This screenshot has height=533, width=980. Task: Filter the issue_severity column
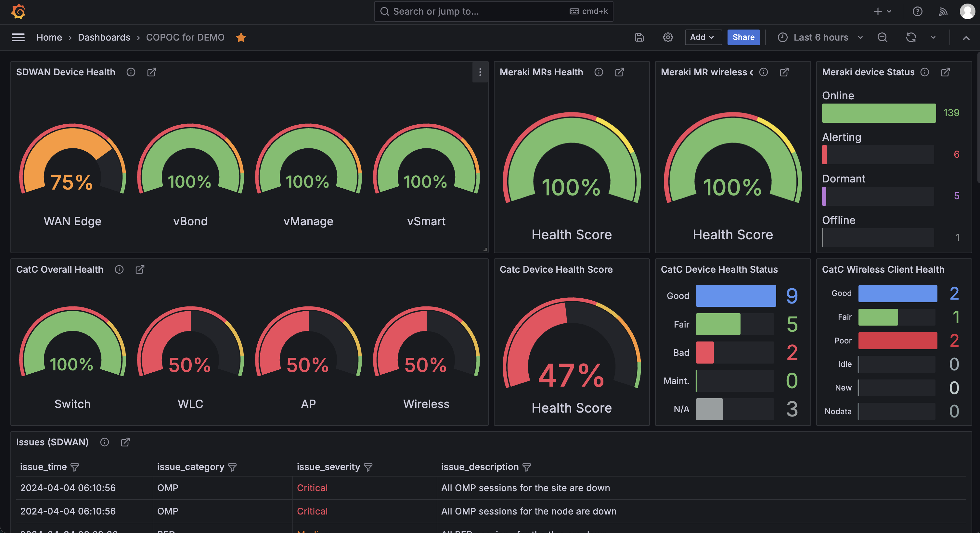(368, 467)
